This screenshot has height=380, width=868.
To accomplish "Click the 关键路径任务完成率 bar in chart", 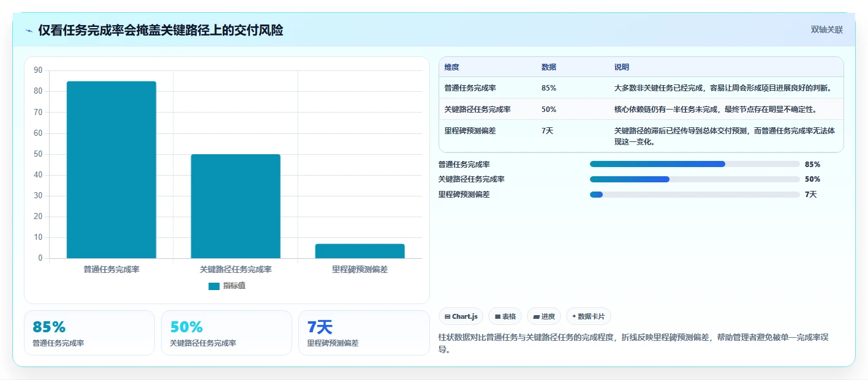I will tap(236, 206).
